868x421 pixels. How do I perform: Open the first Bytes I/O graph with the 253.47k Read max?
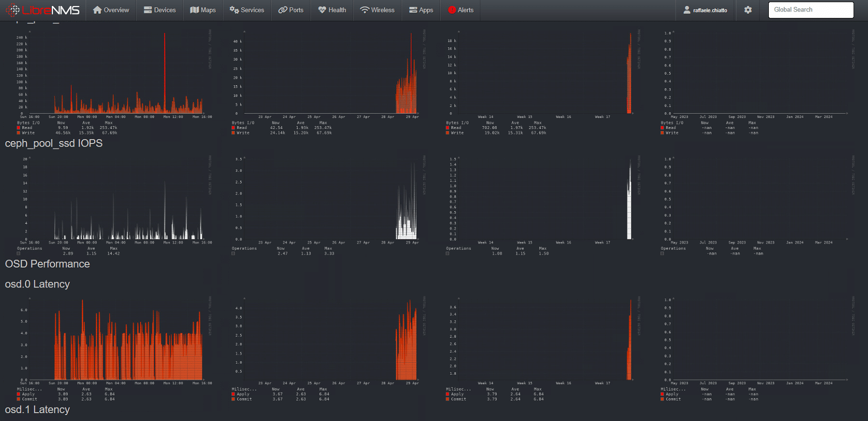click(114, 82)
